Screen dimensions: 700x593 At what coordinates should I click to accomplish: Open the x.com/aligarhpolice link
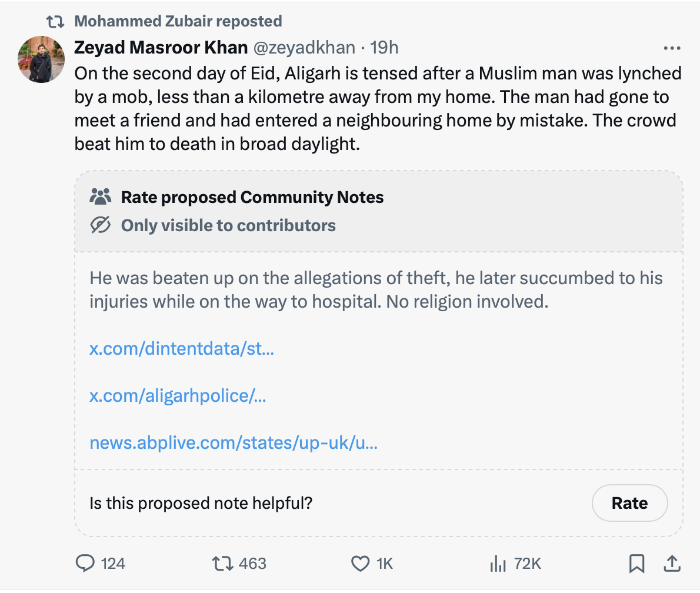click(x=178, y=396)
